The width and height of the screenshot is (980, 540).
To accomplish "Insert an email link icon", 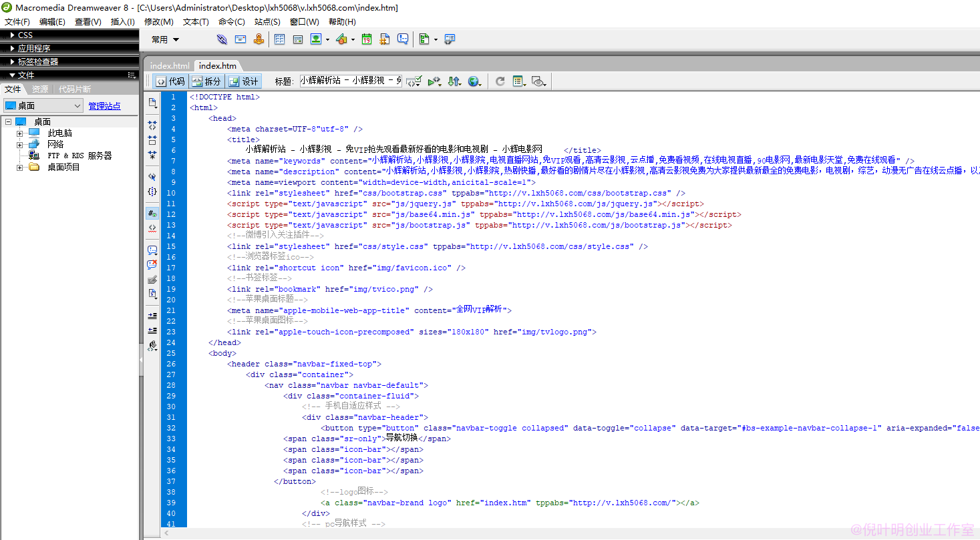I will 240,39.
